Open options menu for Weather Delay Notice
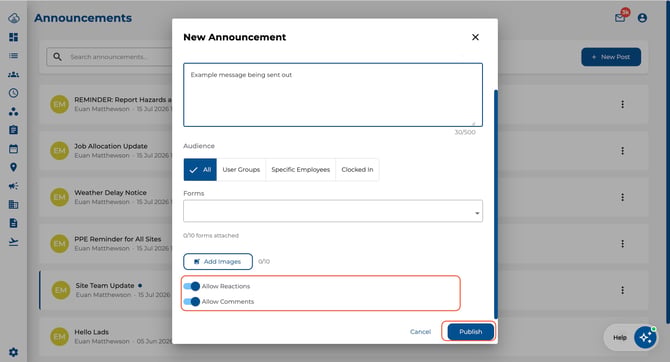Screen dimensions: 670x362 623,197
